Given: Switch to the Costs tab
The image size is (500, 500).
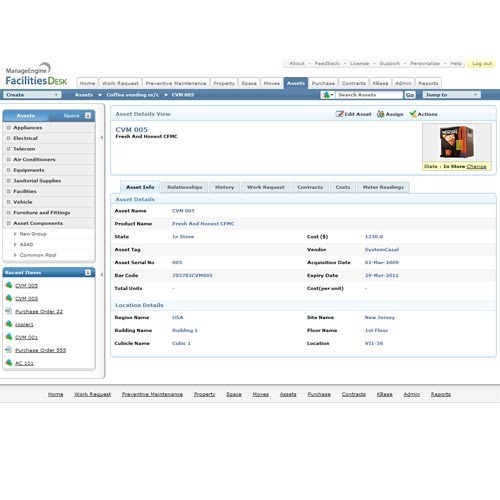Looking at the screenshot, I should coord(343,187).
